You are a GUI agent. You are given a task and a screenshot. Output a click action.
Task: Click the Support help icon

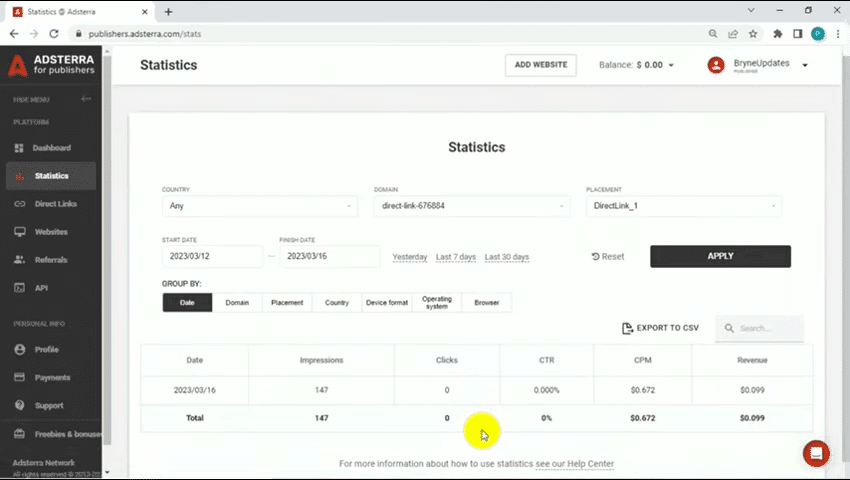point(20,405)
